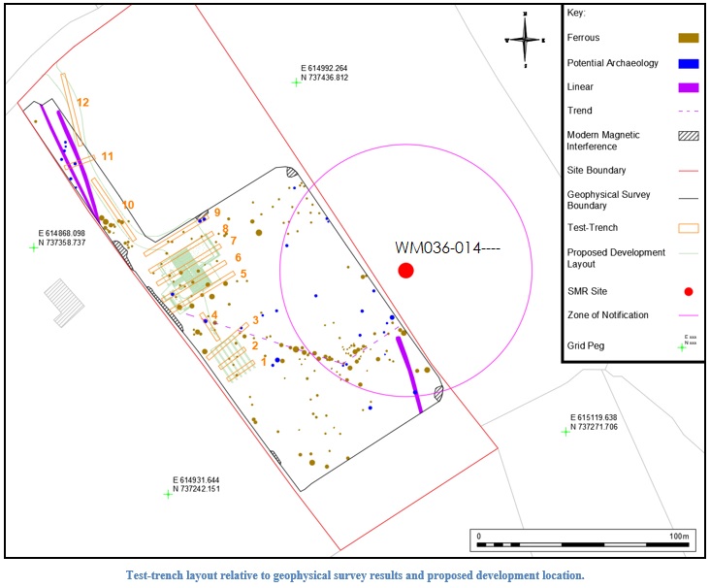This screenshot has height=588, width=710.
Task: Click the hatched Modern Magnetic Interference key symbol
Action: tap(688, 135)
